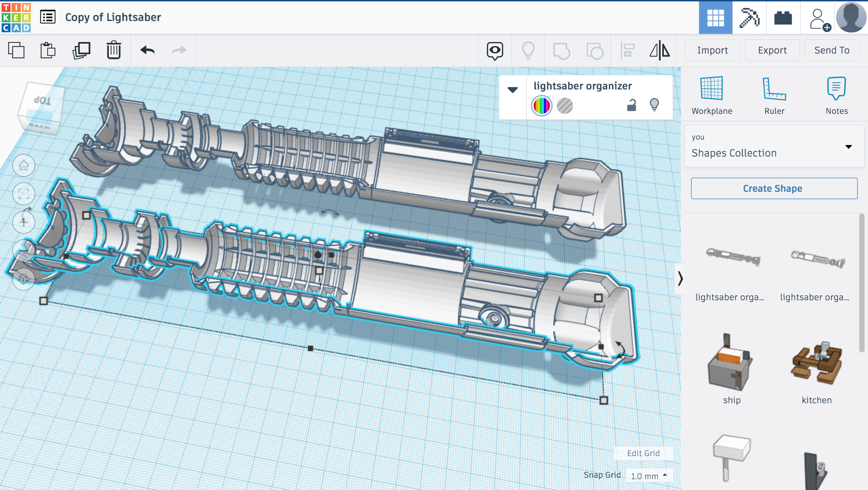Click the Send To button
This screenshot has width=868, height=490.
[832, 50]
